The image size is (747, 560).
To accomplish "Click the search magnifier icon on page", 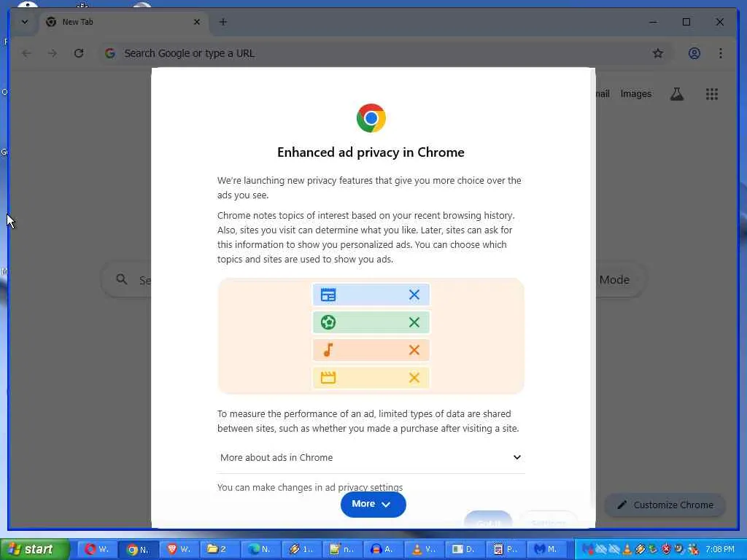I will [x=122, y=279].
